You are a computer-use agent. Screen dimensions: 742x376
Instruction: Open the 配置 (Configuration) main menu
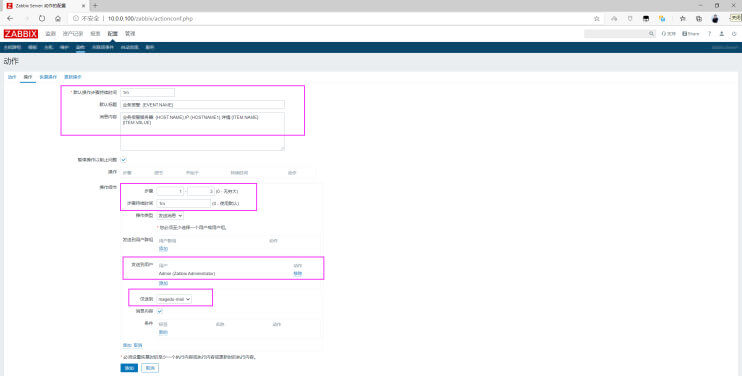point(113,34)
